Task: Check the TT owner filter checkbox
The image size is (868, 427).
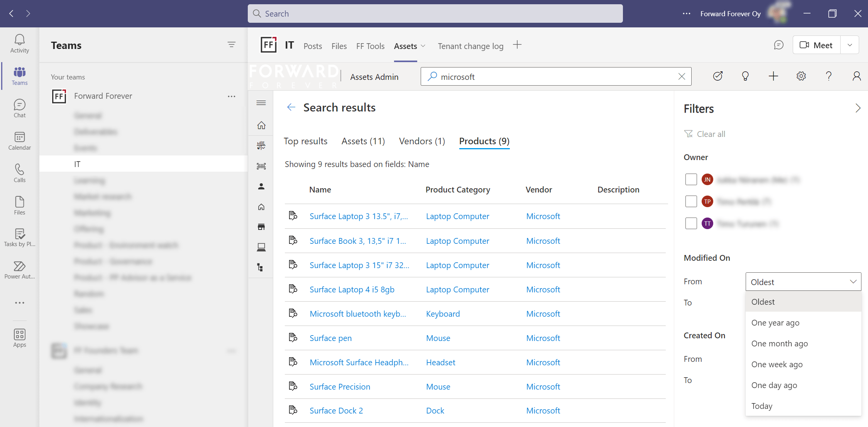Action: pyautogui.click(x=691, y=223)
